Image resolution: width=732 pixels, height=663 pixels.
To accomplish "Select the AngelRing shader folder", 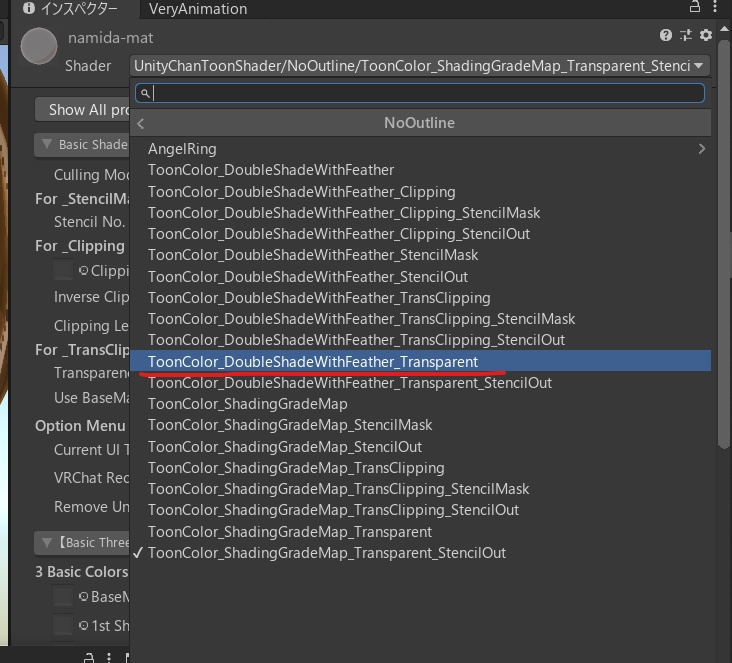I will click(420, 149).
